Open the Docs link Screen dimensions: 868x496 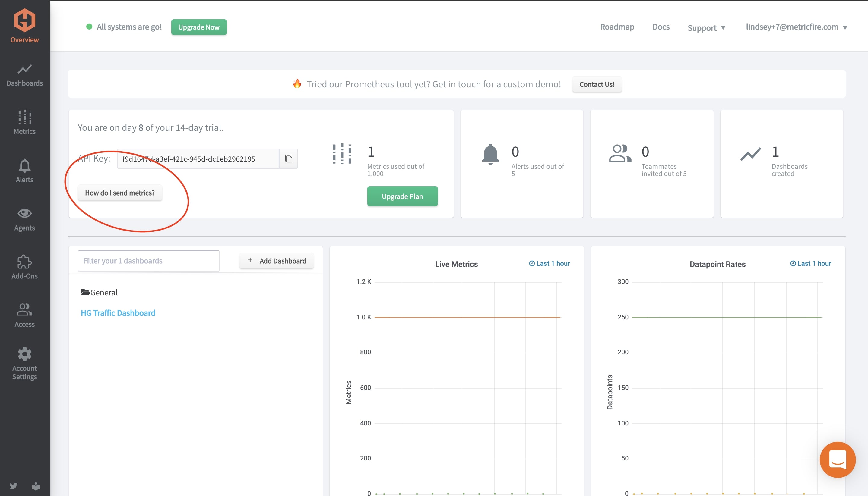661,27
